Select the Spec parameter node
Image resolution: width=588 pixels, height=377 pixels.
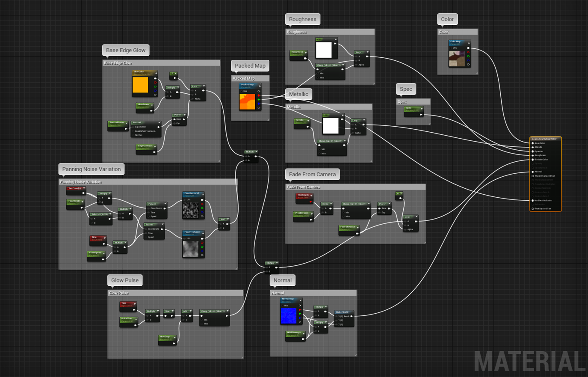(x=414, y=111)
